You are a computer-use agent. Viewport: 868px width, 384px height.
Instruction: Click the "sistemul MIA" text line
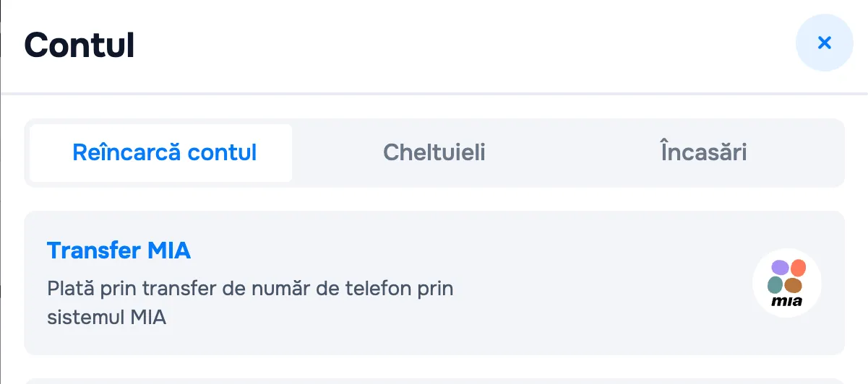(106, 317)
